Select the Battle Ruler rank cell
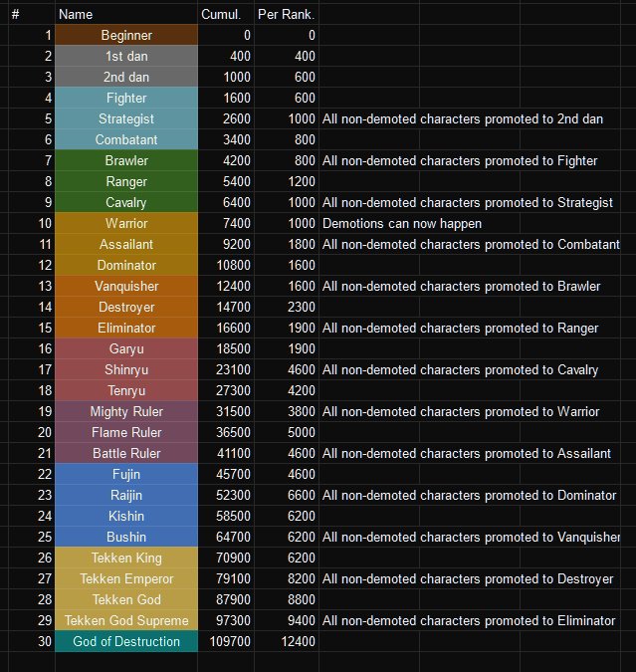 tap(126, 453)
